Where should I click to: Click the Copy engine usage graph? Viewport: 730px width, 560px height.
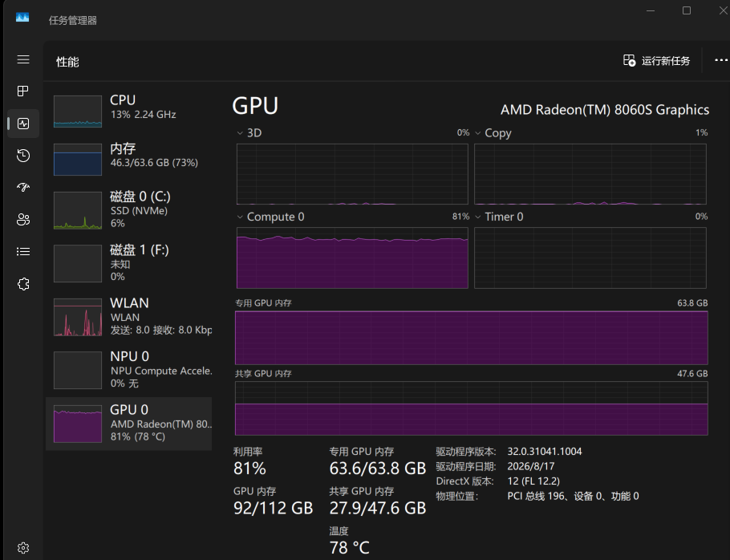tap(590, 174)
